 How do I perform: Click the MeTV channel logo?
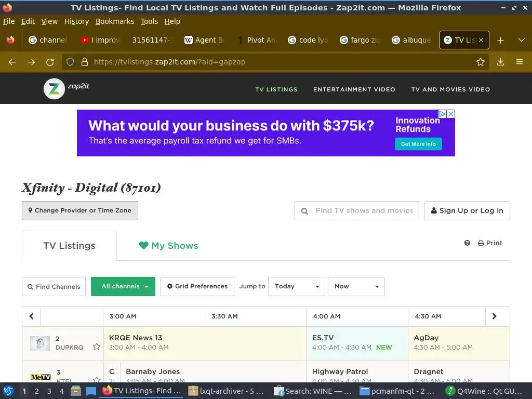(x=41, y=377)
